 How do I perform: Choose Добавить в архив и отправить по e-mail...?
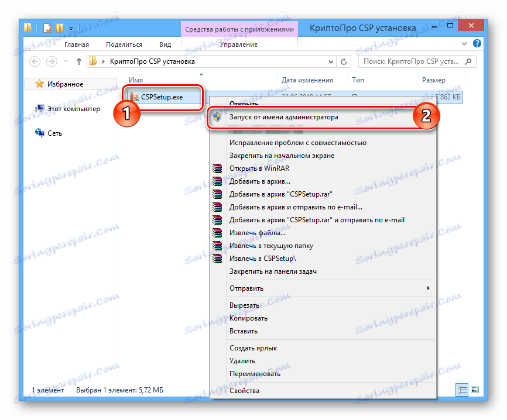pyautogui.click(x=323, y=207)
